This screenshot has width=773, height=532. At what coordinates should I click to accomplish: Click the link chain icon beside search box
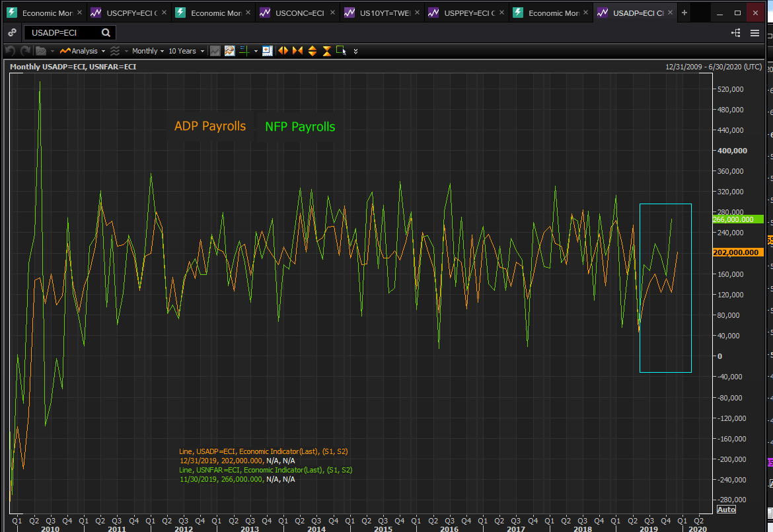pos(12,33)
